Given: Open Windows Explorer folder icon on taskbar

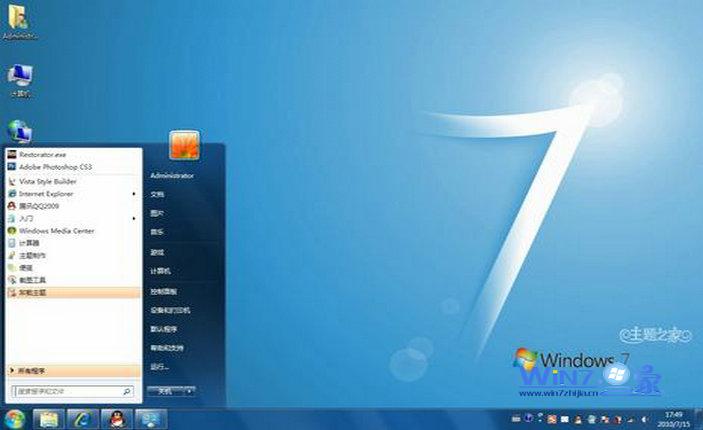Looking at the screenshot, I should (x=49, y=419).
